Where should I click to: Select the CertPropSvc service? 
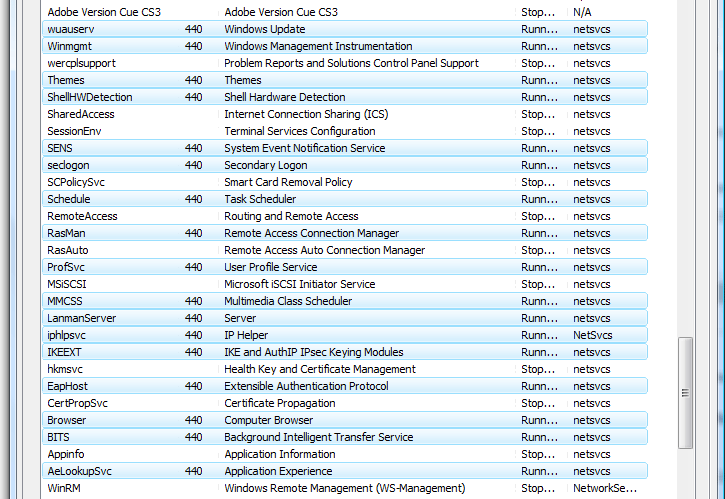coord(344,403)
